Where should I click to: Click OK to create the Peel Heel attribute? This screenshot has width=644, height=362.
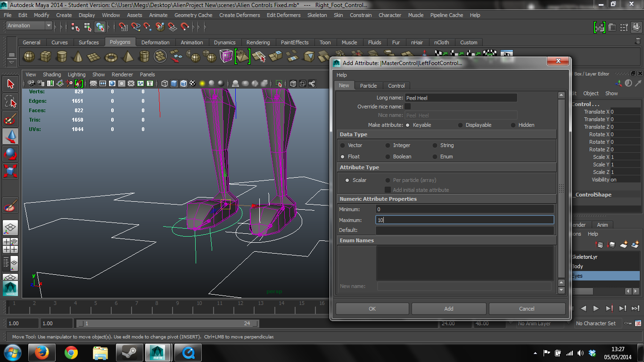(372, 308)
